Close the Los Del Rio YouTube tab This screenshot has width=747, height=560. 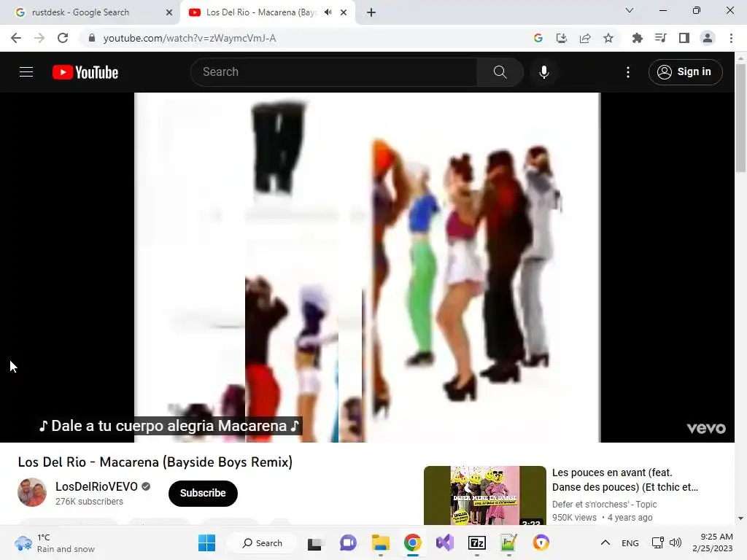(x=344, y=12)
